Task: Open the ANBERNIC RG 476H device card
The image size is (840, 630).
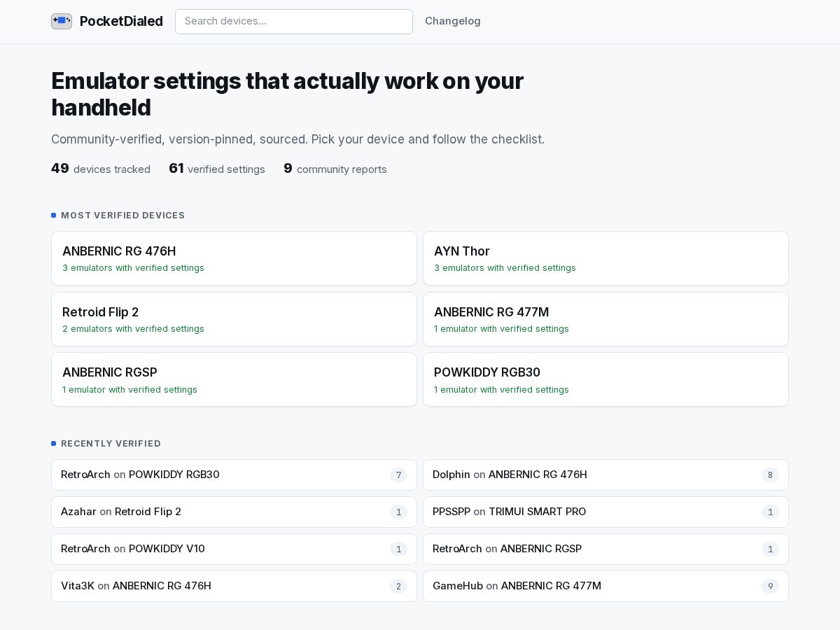Action: 234,258
